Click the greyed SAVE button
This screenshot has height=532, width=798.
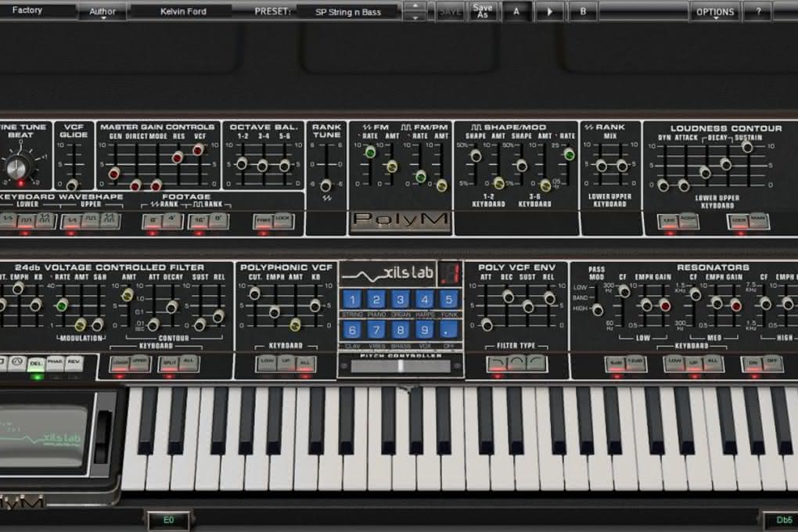pos(450,12)
